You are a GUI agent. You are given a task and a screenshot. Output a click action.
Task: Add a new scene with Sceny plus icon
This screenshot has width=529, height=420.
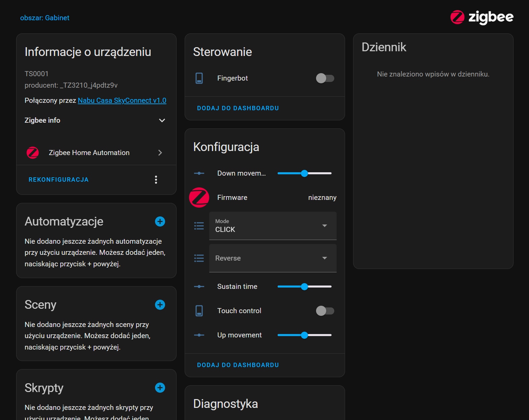tap(160, 305)
